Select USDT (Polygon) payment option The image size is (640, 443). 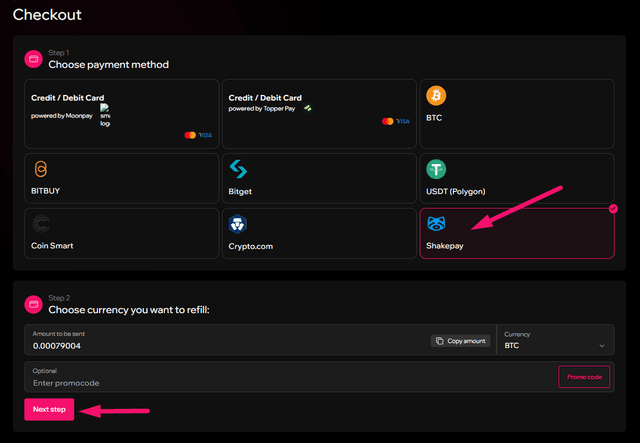point(517,178)
